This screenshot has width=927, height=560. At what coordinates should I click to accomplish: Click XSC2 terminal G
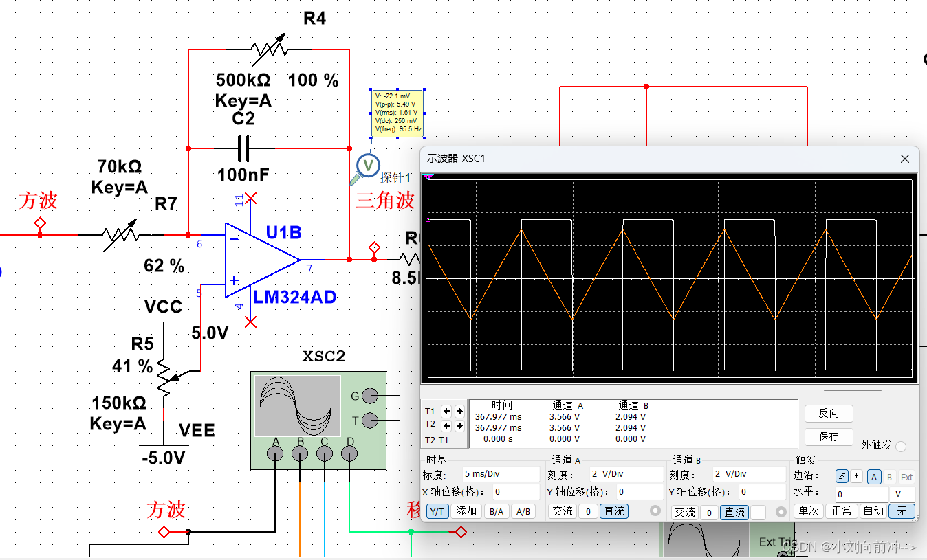(369, 395)
